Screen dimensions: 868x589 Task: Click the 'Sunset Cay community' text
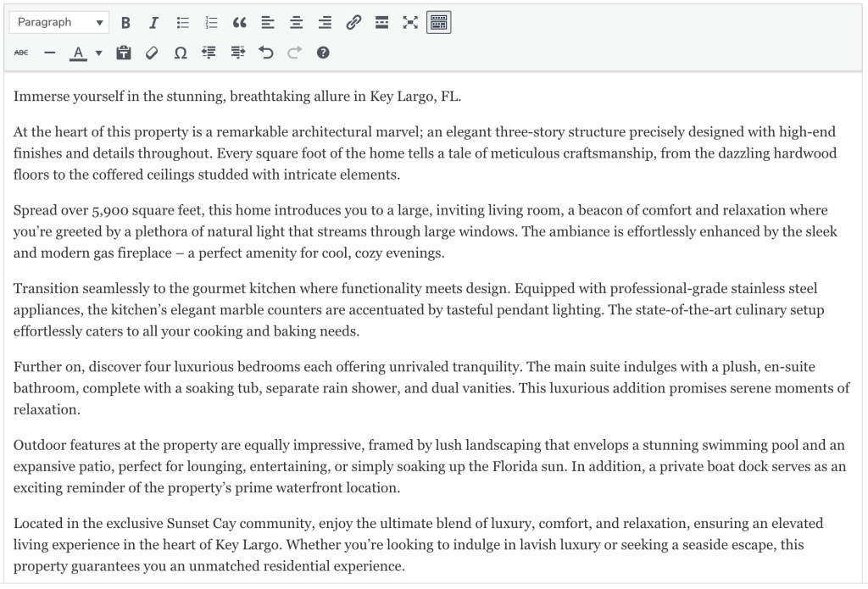click(x=240, y=524)
